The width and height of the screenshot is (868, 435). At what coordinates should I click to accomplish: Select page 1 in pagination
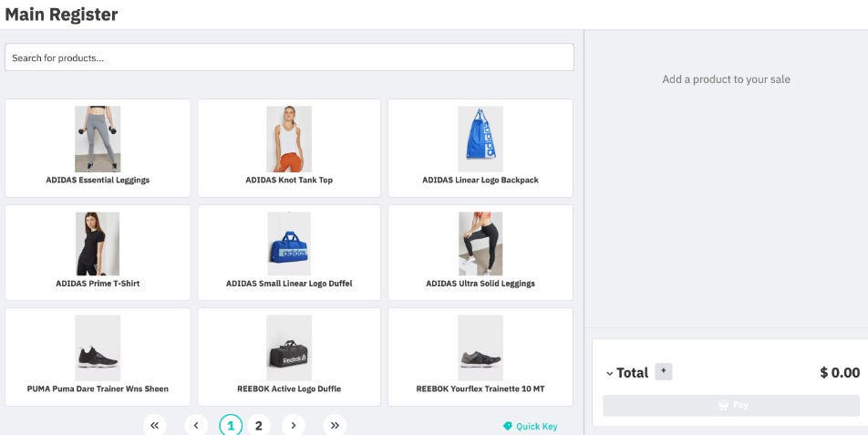pyautogui.click(x=231, y=425)
